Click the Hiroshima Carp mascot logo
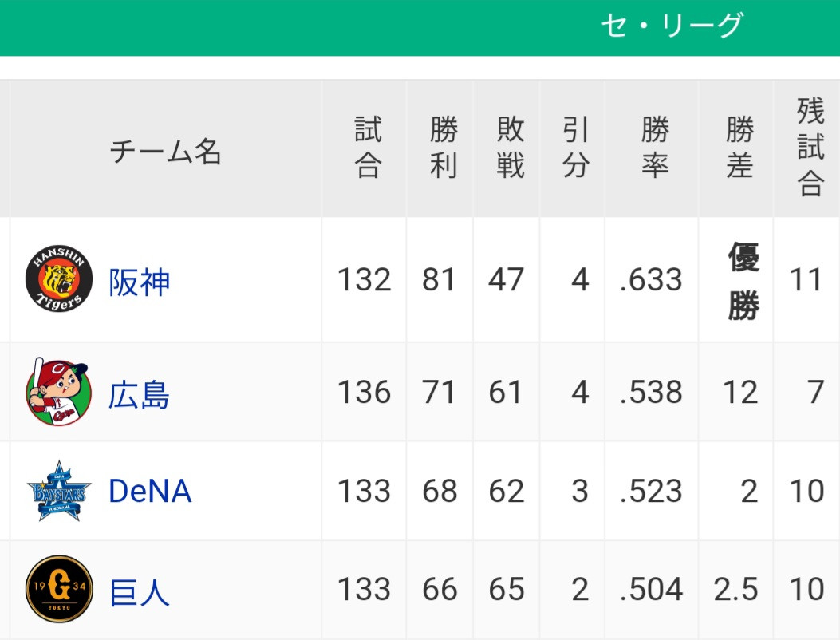Screen dimensions: 840x640 (58, 392)
